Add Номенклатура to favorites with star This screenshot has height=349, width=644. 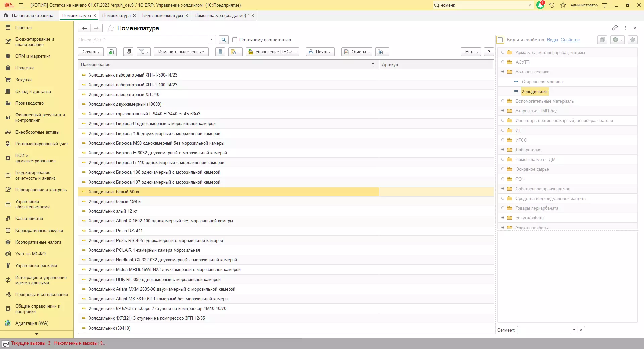[110, 28]
